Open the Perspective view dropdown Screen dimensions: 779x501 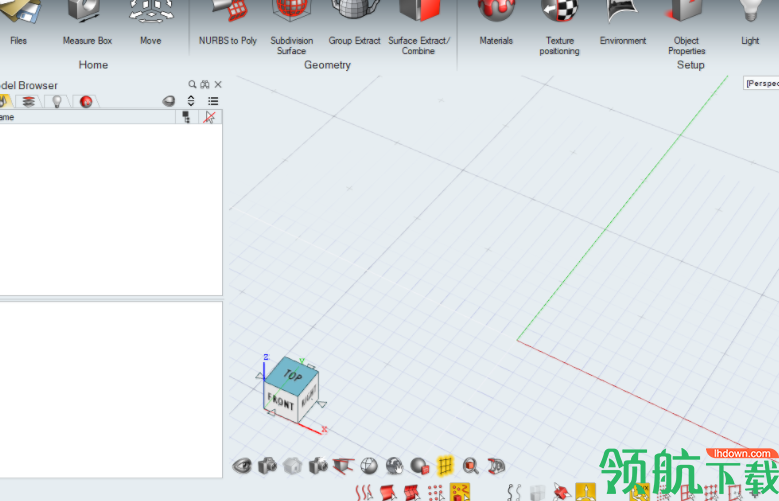pyautogui.click(x=761, y=84)
